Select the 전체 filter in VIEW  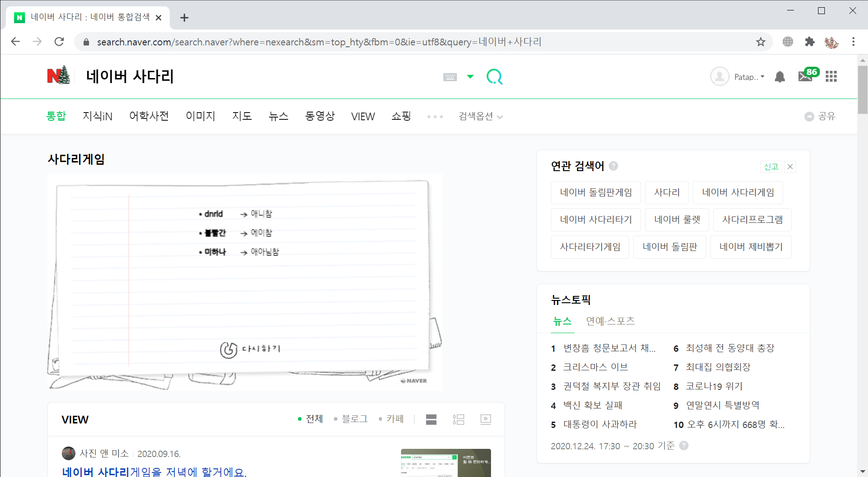[x=310, y=419]
